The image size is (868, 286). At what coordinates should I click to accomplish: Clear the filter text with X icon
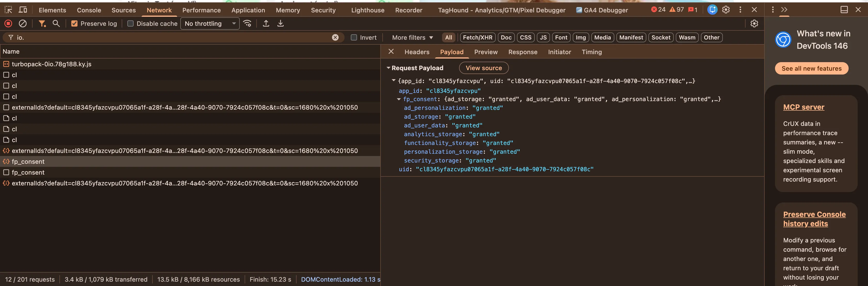click(335, 37)
